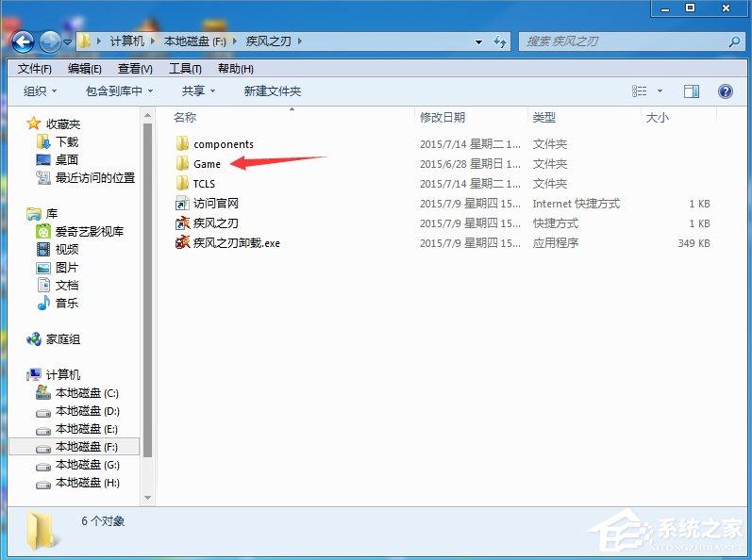
Task: Click the 应用程序 type cell
Action: [556, 243]
